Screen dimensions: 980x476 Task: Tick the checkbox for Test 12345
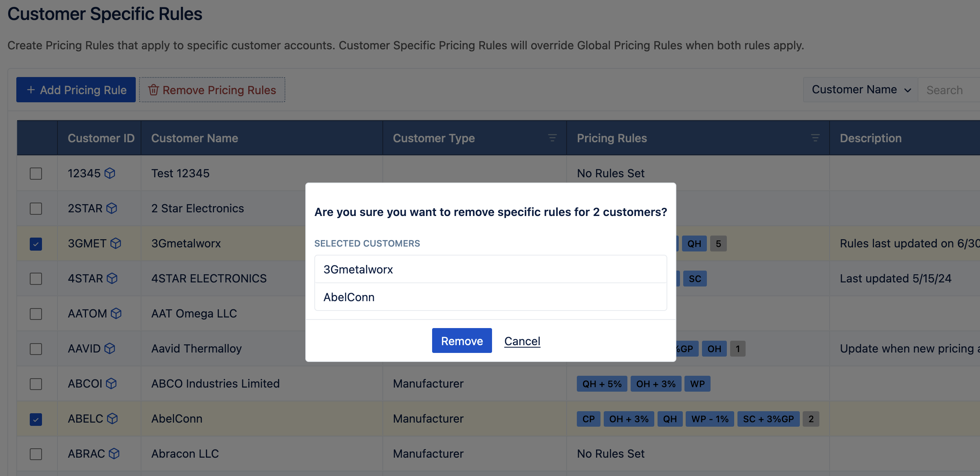tap(36, 174)
